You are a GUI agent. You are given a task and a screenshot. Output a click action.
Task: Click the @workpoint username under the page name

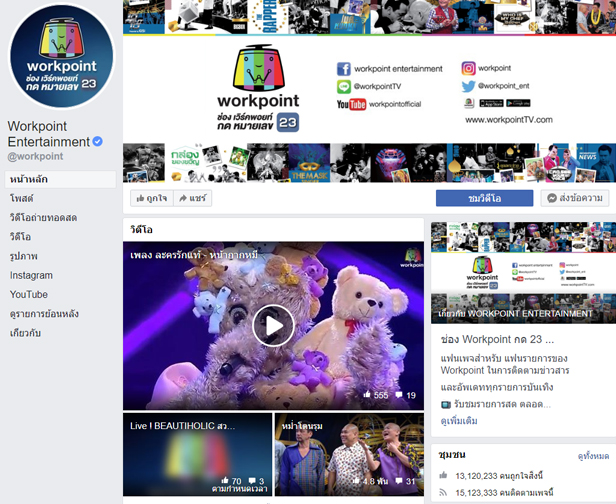pos(35,156)
